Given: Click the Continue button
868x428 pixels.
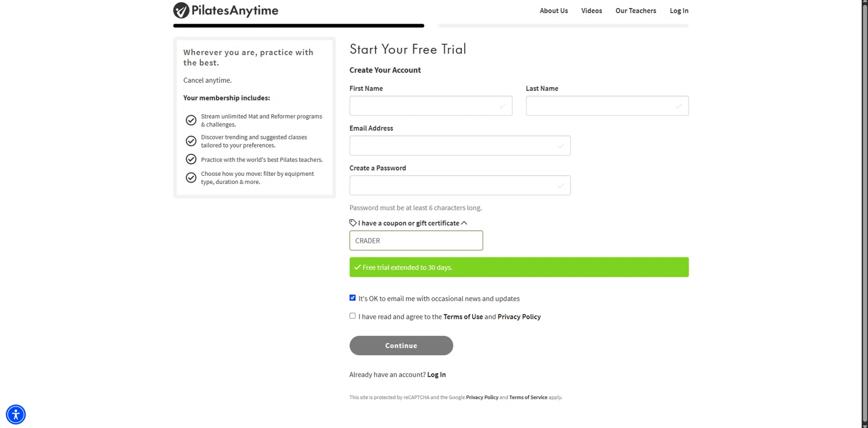Looking at the screenshot, I should pyautogui.click(x=401, y=345).
